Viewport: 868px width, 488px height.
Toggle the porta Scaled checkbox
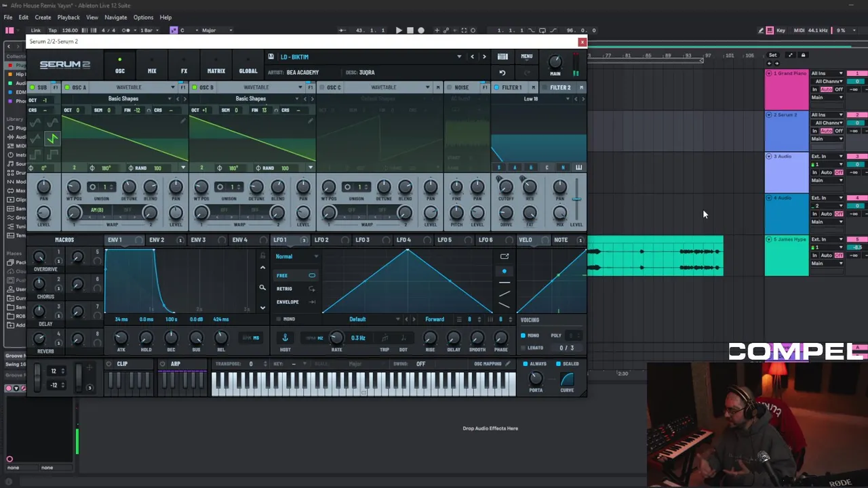coord(558,364)
